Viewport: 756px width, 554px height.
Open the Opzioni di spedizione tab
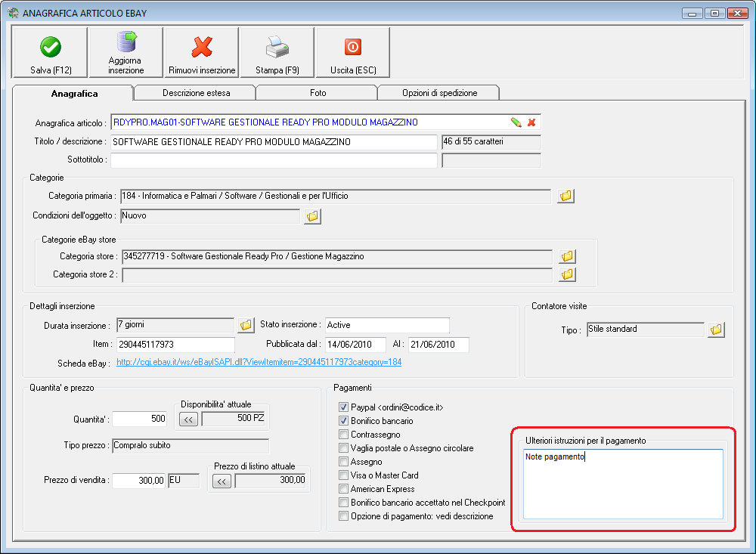[x=439, y=93]
